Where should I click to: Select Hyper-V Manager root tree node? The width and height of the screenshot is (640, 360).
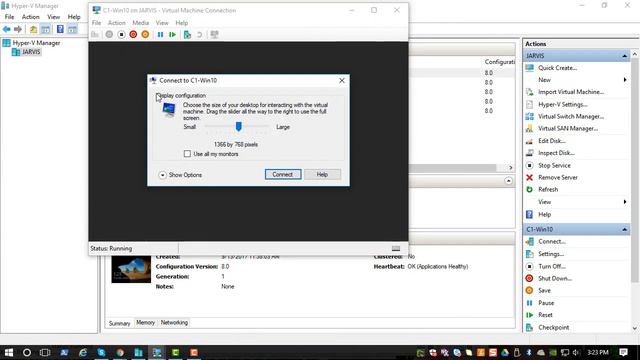(x=36, y=43)
